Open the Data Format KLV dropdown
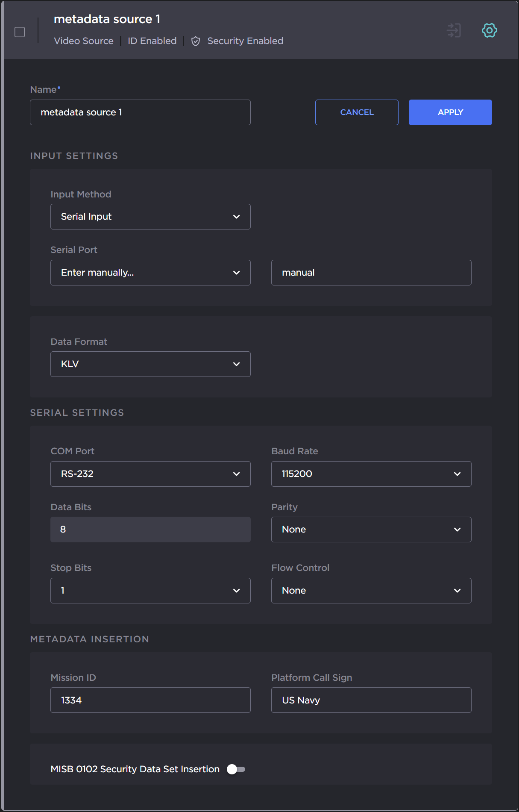 pyautogui.click(x=150, y=364)
